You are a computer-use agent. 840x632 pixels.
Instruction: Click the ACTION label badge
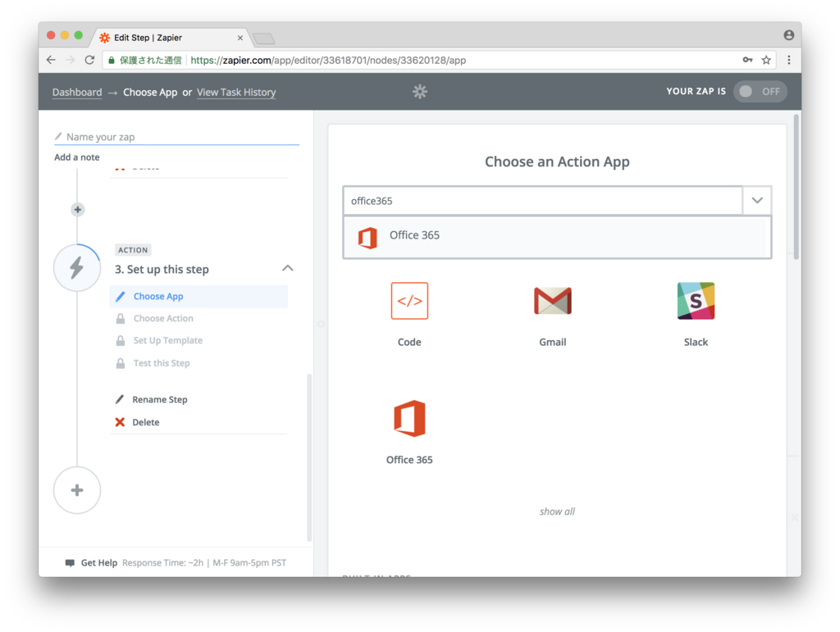click(133, 250)
